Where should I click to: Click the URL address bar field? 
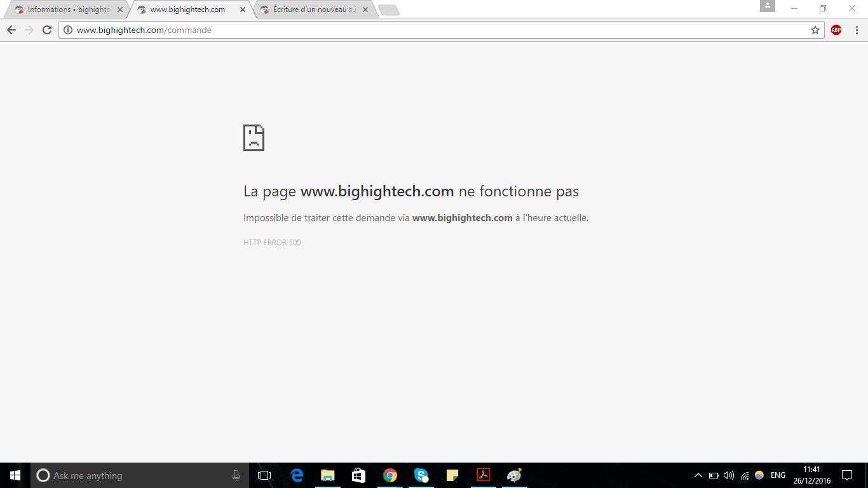coord(442,30)
